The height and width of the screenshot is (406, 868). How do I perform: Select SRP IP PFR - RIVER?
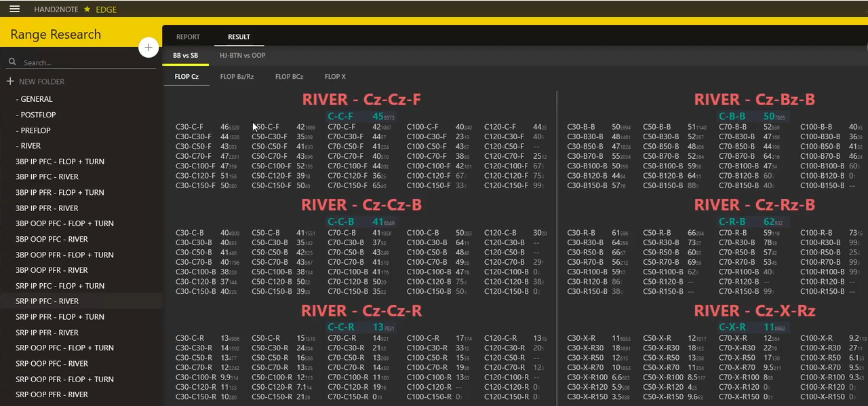[x=47, y=333]
